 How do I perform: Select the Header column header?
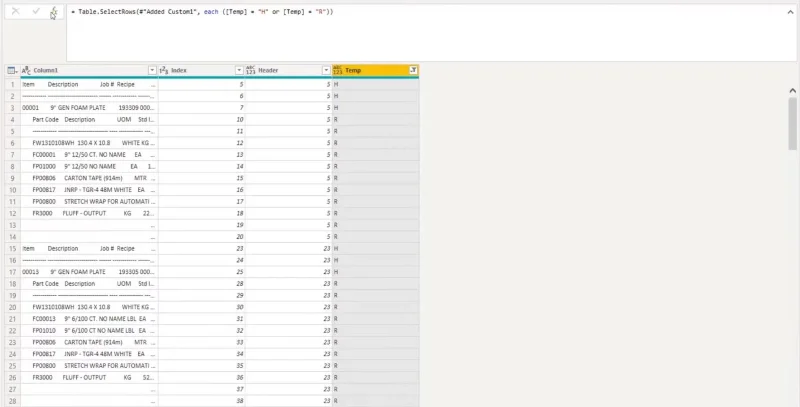click(288, 70)
